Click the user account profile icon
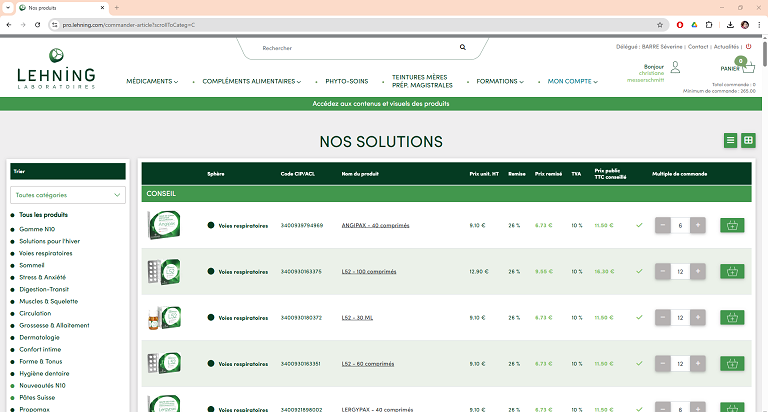 click(x=675, y=67)
